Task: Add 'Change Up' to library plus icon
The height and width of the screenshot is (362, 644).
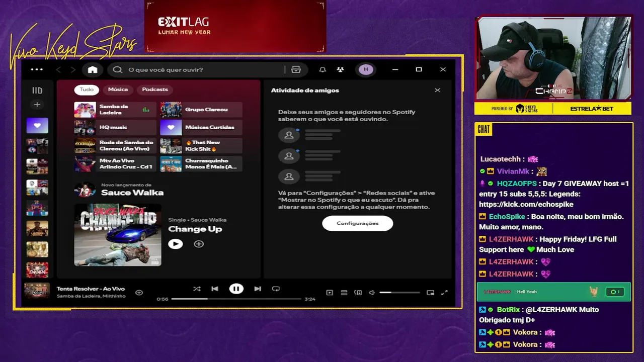Action: coord(199,244)
